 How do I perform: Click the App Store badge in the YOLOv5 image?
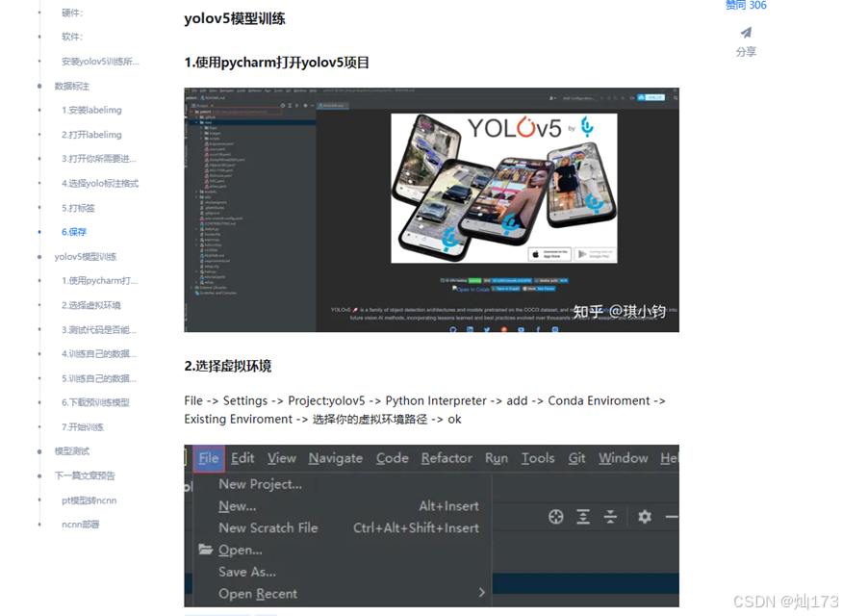click(x=549, y=254)
